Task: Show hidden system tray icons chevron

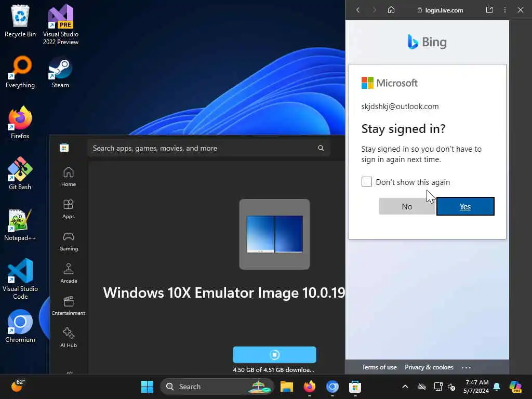Action: pyautogui.click(x=405, y=387)
